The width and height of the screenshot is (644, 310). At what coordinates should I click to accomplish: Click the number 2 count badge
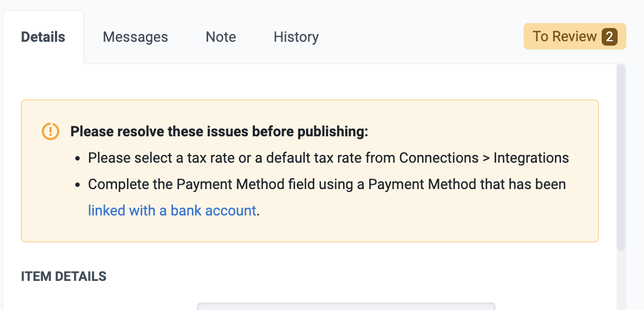(609, 37)
